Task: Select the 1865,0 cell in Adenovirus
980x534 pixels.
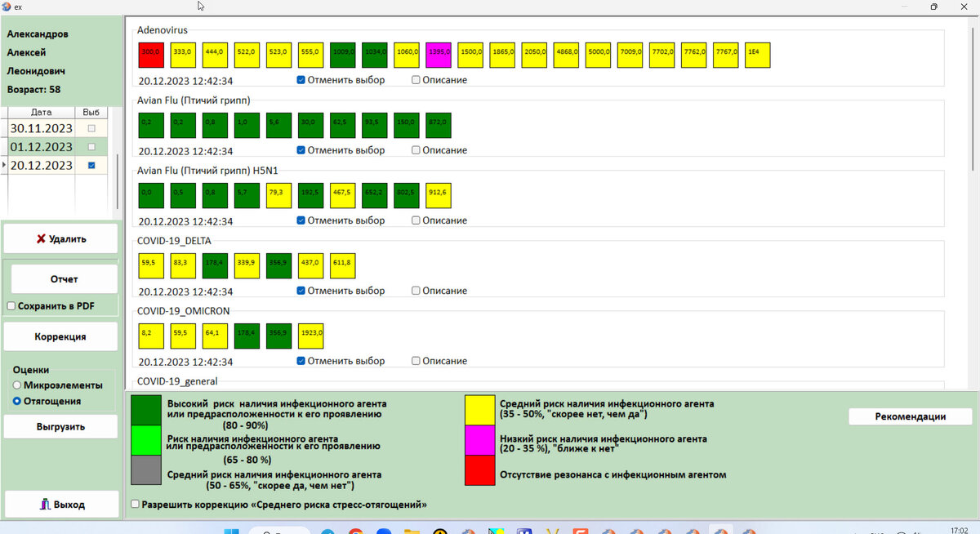Action: click(502, 55)
